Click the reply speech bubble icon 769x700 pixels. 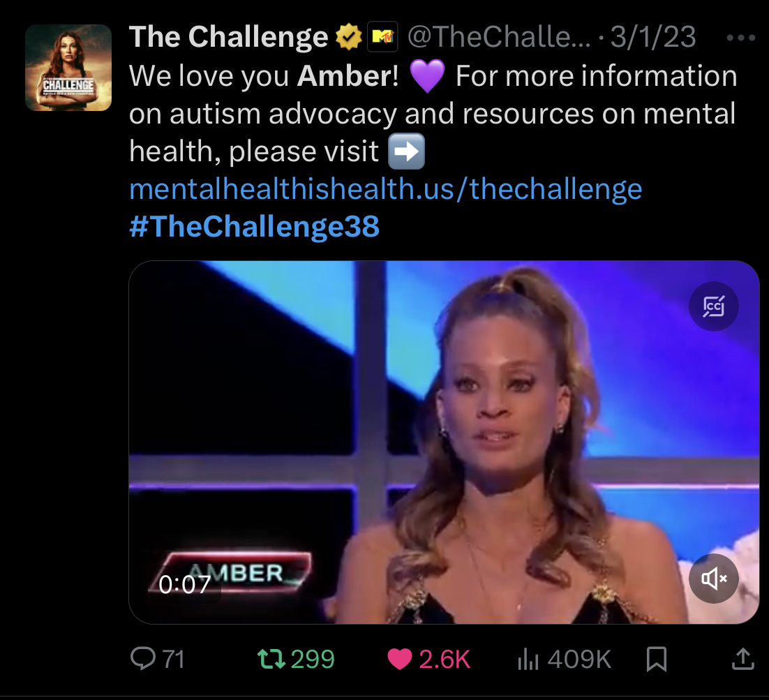pyautogui.click(x=143, y=658)
